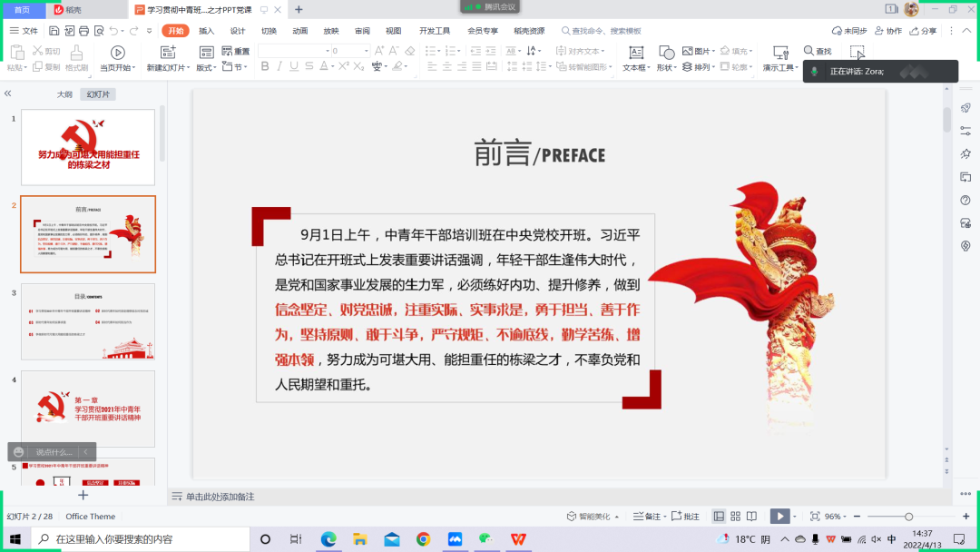Click the 形状 shapes icon
Screen dimensions: 980x552
click(666, 53)
